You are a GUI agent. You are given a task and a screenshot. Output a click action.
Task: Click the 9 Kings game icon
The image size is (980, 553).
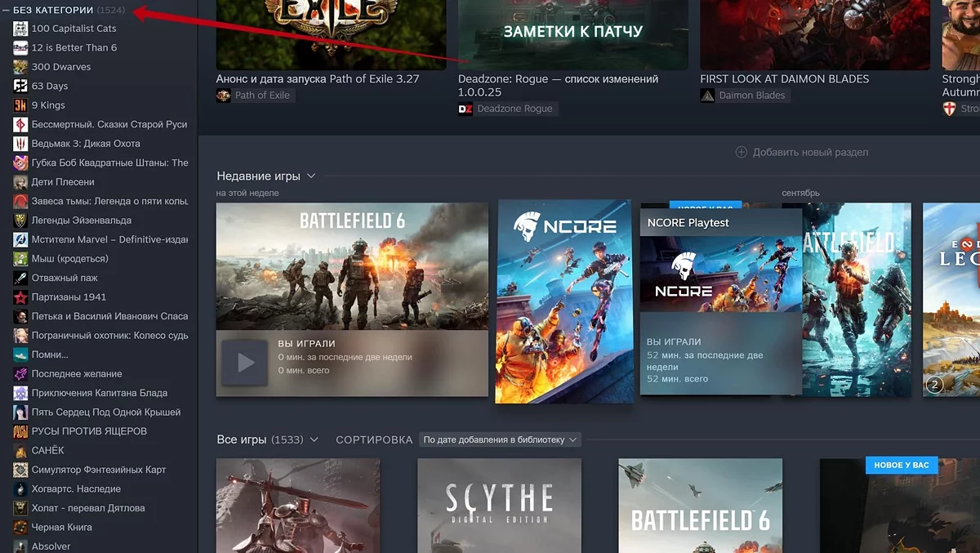20,105
